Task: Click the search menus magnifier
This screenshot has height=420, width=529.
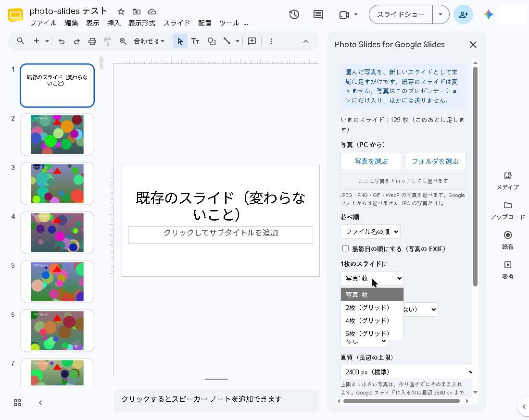Action: (21, 41)
